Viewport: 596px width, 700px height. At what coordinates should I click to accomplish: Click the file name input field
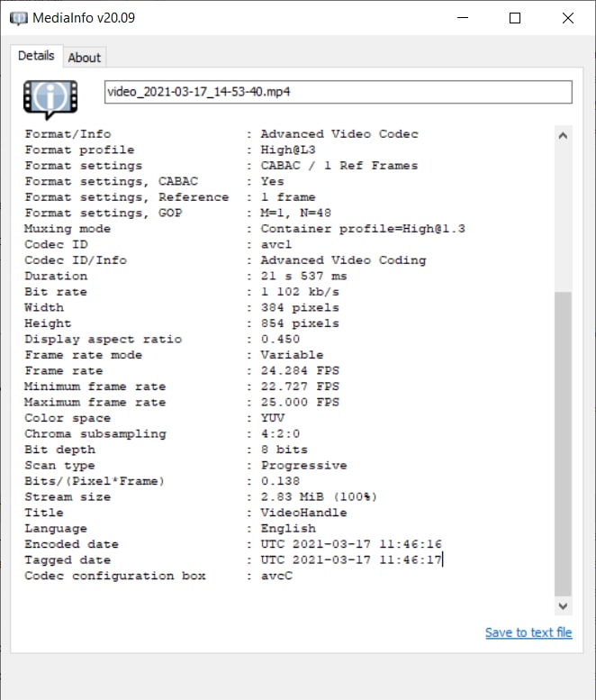pos(339,92)
